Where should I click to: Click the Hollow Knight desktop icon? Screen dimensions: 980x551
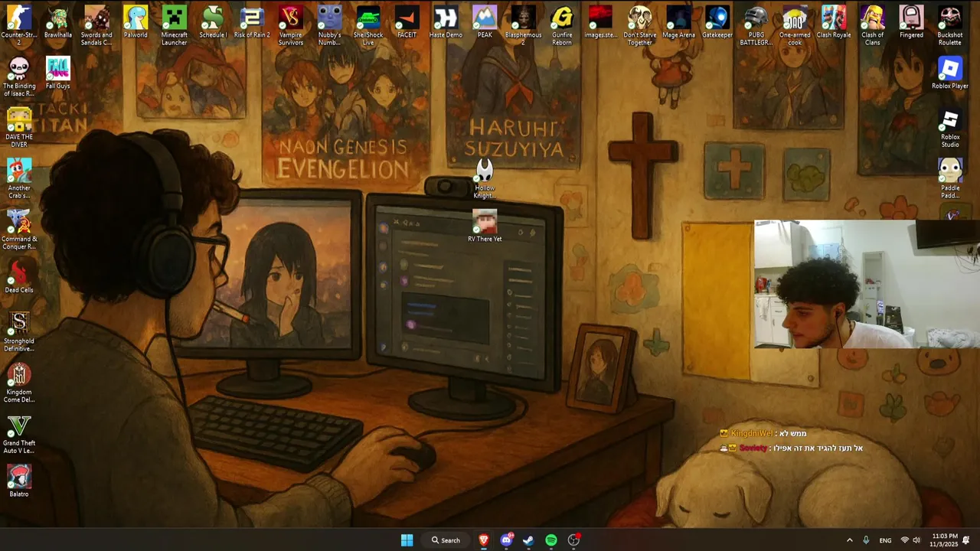click(485, 178)
